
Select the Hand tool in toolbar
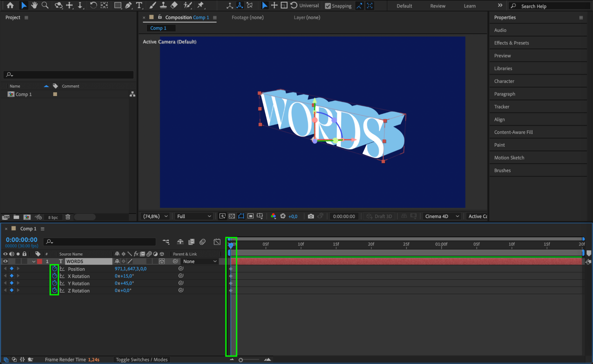pos(34,5)
